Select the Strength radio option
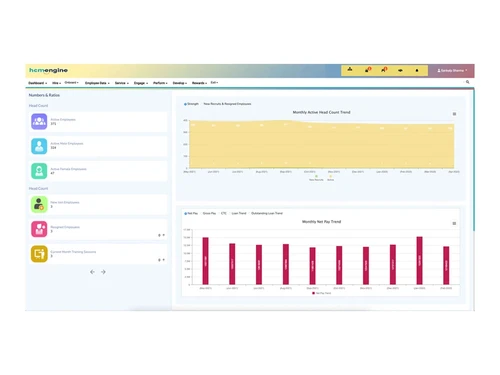Image resolution: width=500 pixels, height=375 pixels. [x=191, y=104]
